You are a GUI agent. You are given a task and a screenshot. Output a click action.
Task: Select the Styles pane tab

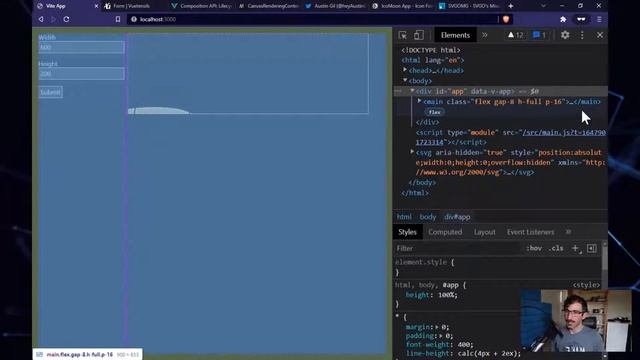[x=407, y=232]
